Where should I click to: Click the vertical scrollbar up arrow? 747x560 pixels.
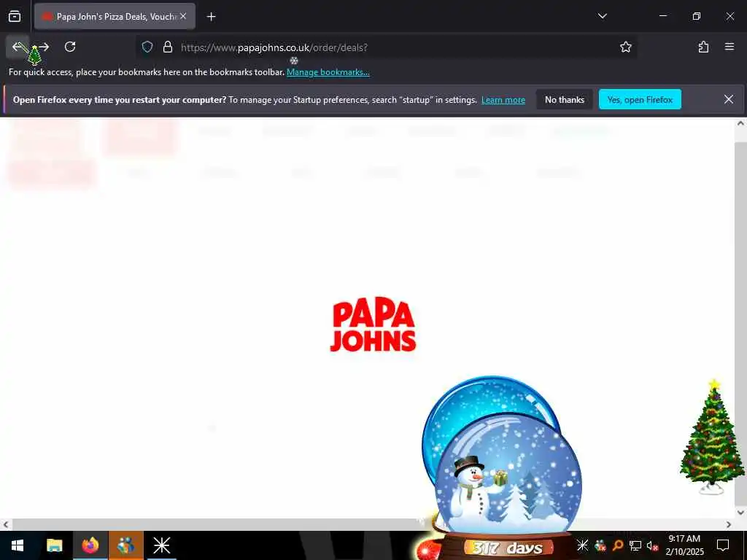coord(740,123)
